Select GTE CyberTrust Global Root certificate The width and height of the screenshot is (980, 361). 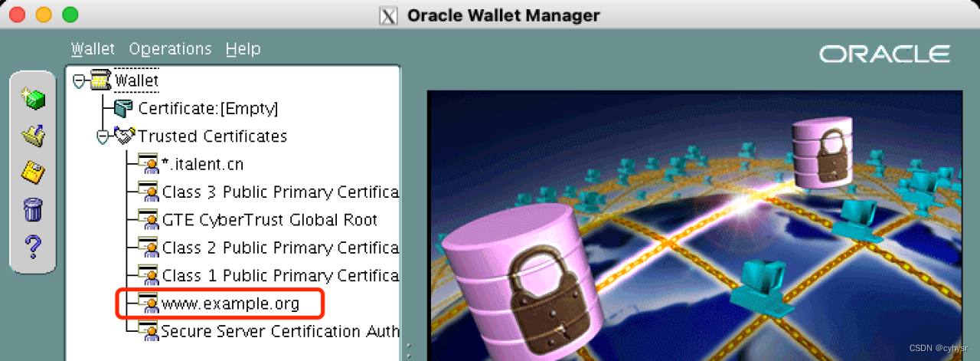[269, 220]
